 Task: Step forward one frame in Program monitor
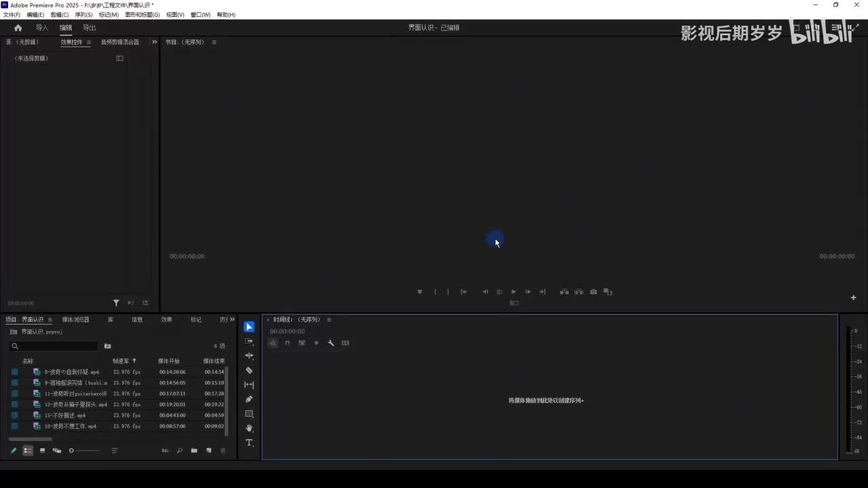(528, 292)
